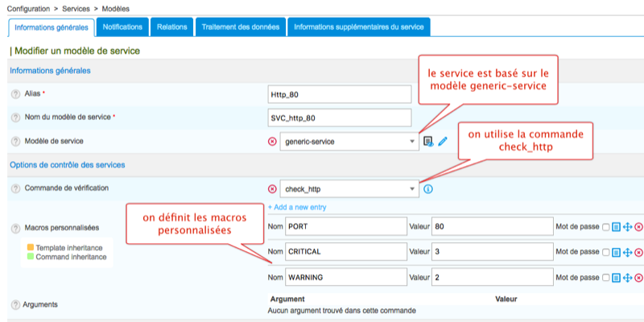The width and height of the screenshot is (644, 322).
Task: Click the pencil edit icon beside generic-service
Action: tap(443, 142)
